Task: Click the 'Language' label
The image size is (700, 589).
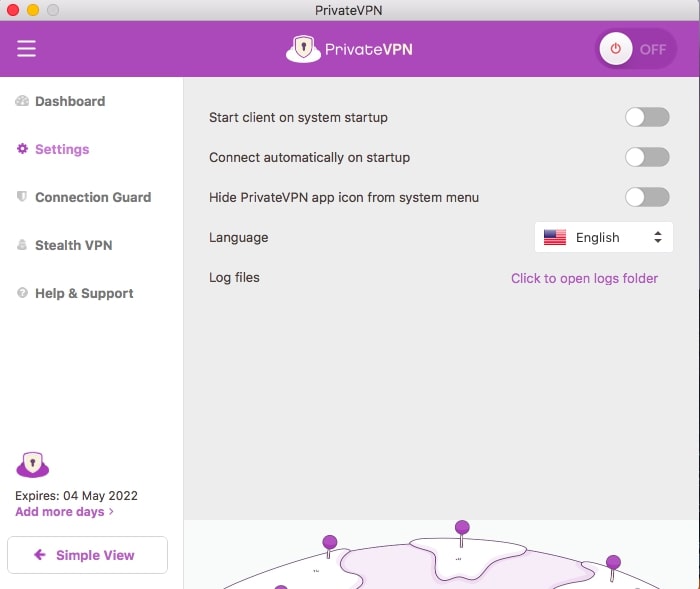Action: pos(239,238)
